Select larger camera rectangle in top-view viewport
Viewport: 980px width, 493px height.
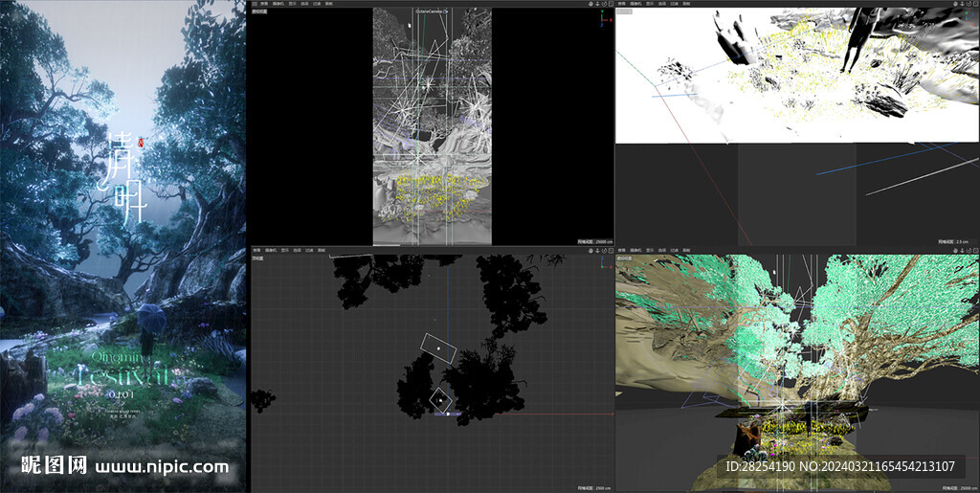click(438, 348)
